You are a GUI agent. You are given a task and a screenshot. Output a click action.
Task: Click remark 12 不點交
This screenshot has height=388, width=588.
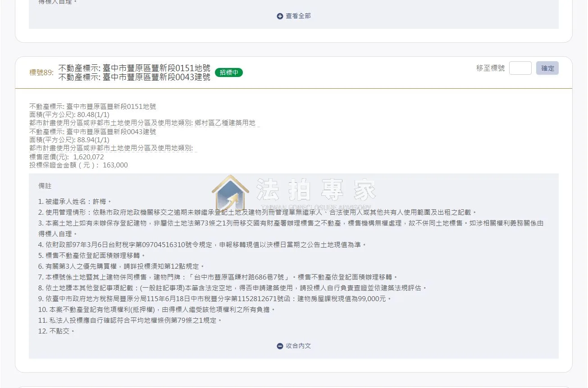click(x=57, y=331)
